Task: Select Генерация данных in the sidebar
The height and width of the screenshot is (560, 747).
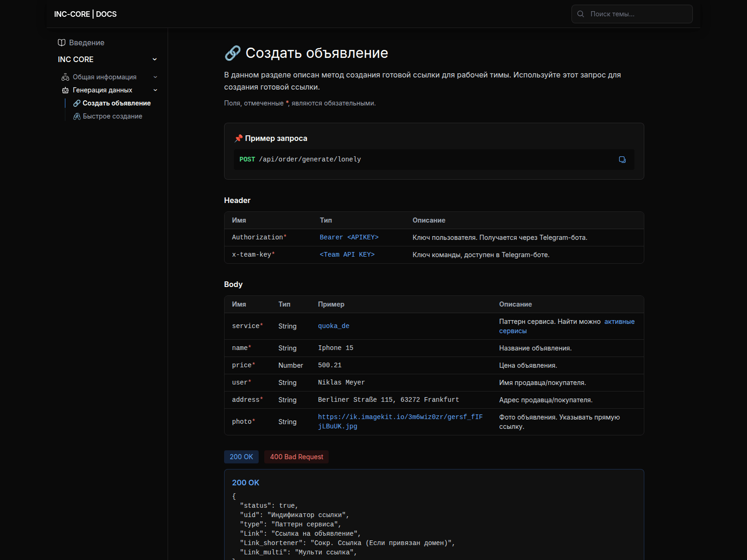Action: click(102, 90)
